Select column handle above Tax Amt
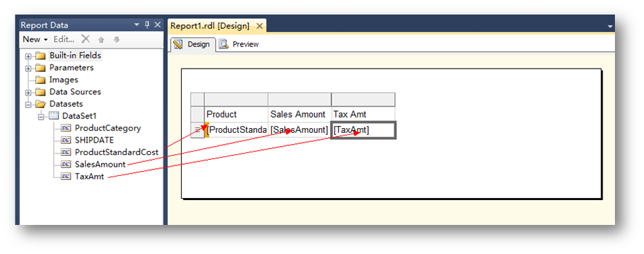 click(x=363, y=100)
